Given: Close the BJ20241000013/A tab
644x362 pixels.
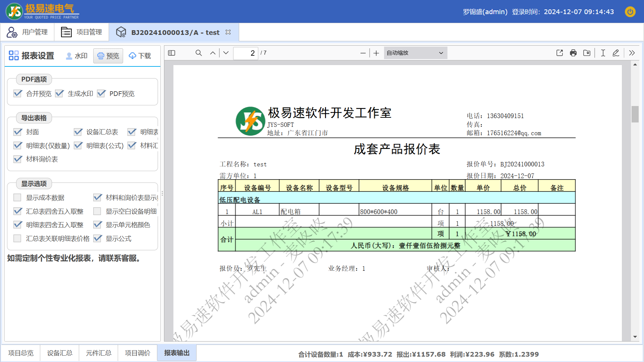Looking at the screenshot, I should [x=228, y=32].
